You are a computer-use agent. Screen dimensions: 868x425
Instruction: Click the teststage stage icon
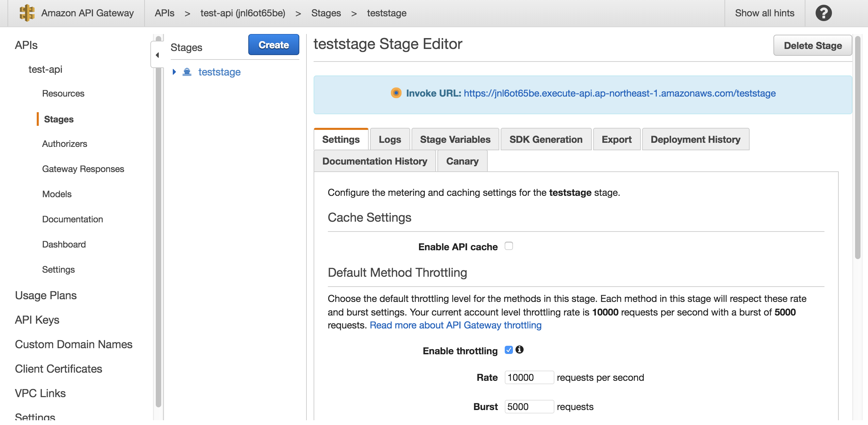187,72
